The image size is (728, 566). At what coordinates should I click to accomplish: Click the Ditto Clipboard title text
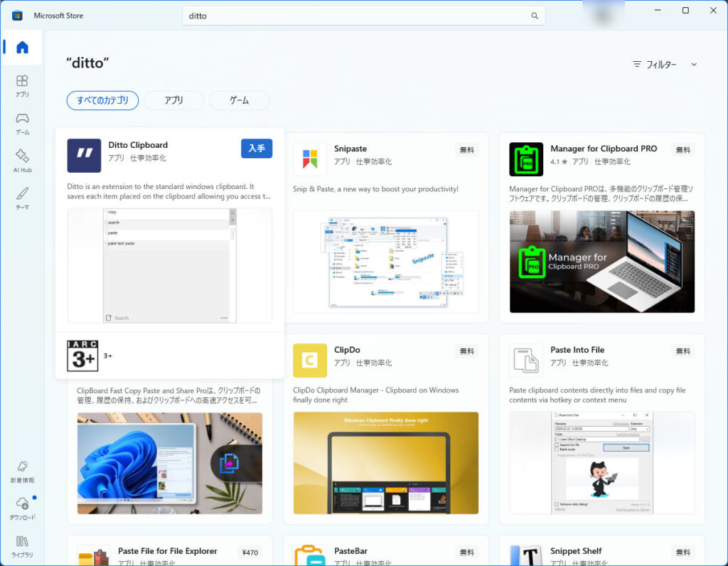tap(138, 145)
